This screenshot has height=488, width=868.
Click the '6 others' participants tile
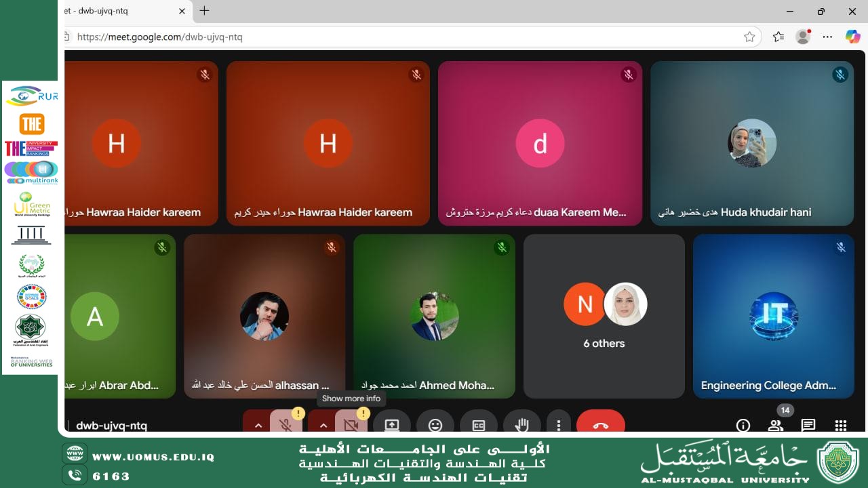click(x=604, y=316)
